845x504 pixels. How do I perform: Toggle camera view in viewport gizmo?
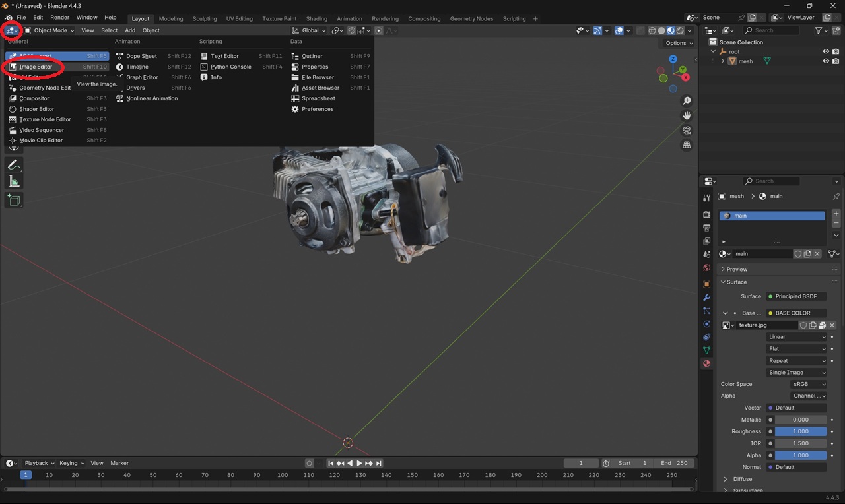coord(687,131)
